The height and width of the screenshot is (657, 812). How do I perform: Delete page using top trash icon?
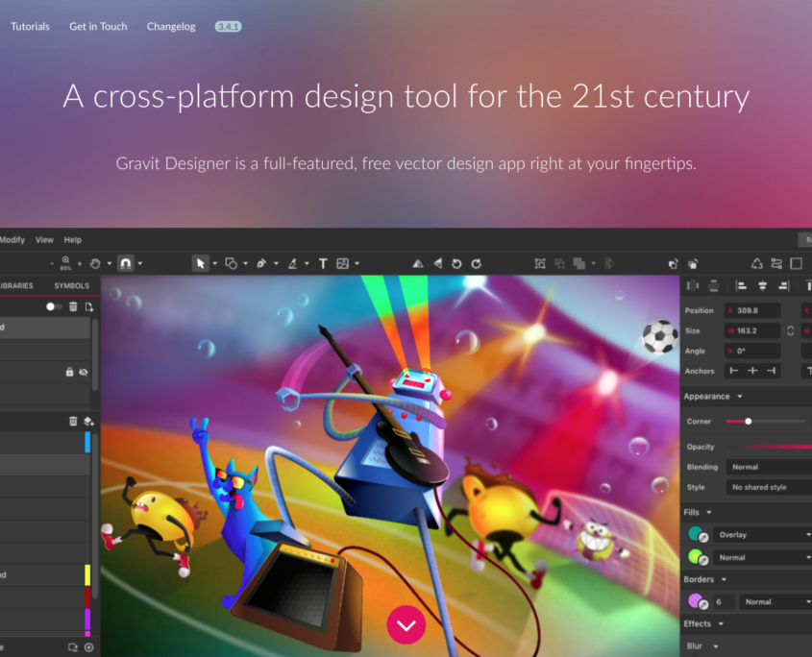tap(73, 306)
